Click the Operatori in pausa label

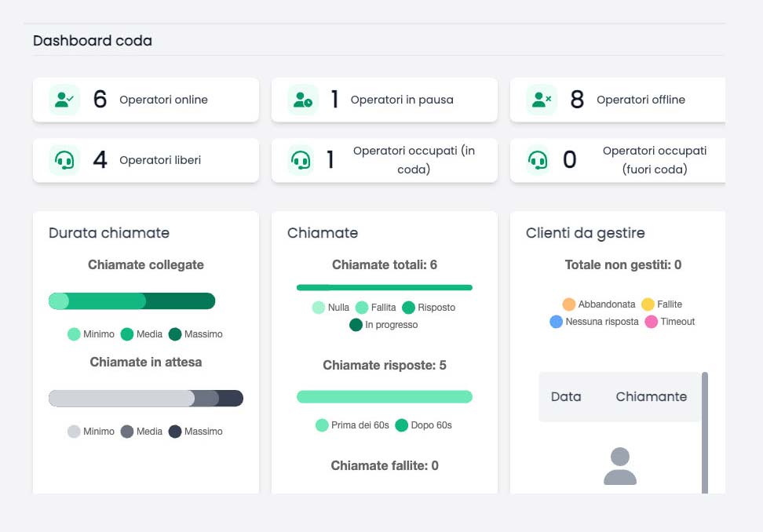point(402,100)
